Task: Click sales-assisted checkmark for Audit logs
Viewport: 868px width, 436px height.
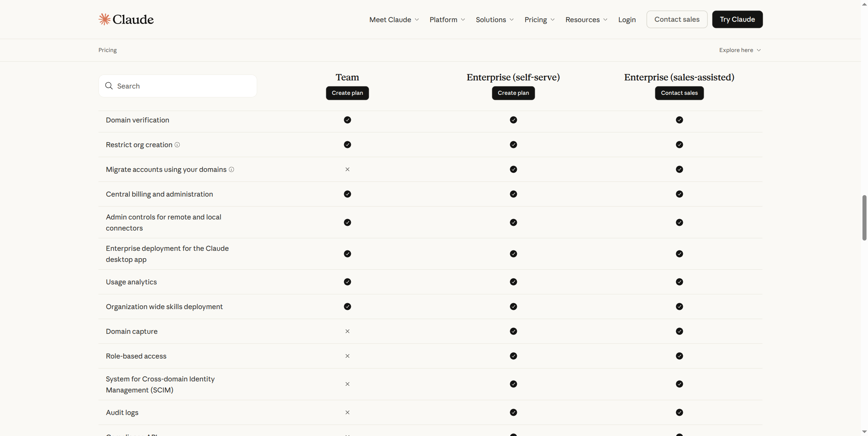Action: click(679, 412)
